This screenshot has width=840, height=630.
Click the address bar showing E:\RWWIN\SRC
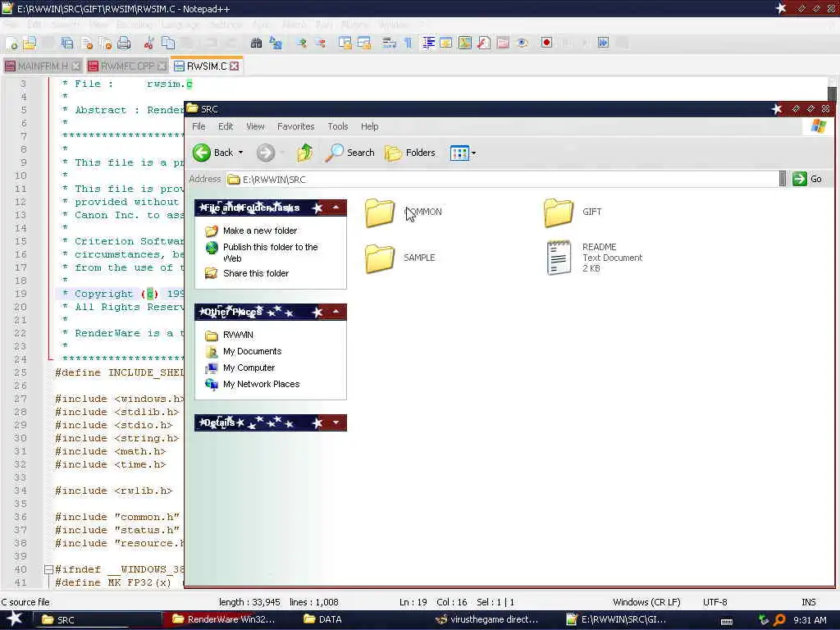click(x=503, y=180)
